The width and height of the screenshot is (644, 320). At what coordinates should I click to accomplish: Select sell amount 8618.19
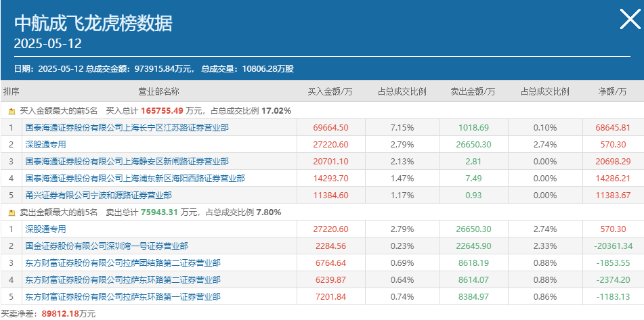(x=473, y=263)
